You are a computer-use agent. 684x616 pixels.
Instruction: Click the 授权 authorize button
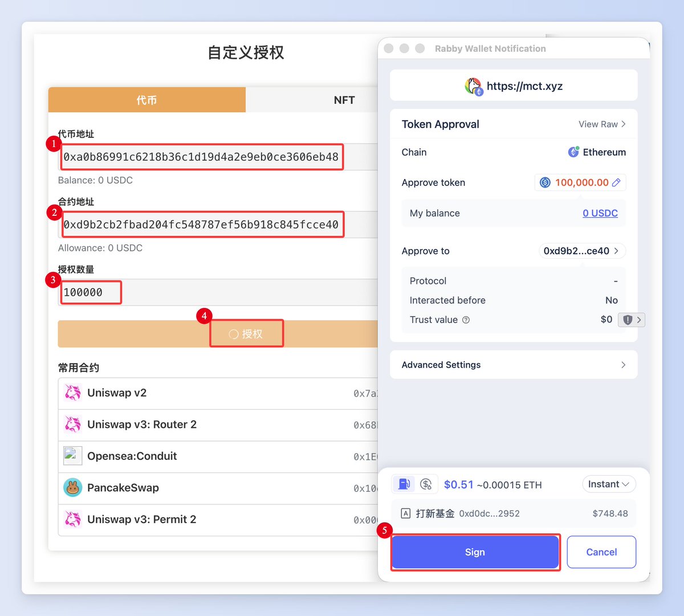(x=218, y=334)
